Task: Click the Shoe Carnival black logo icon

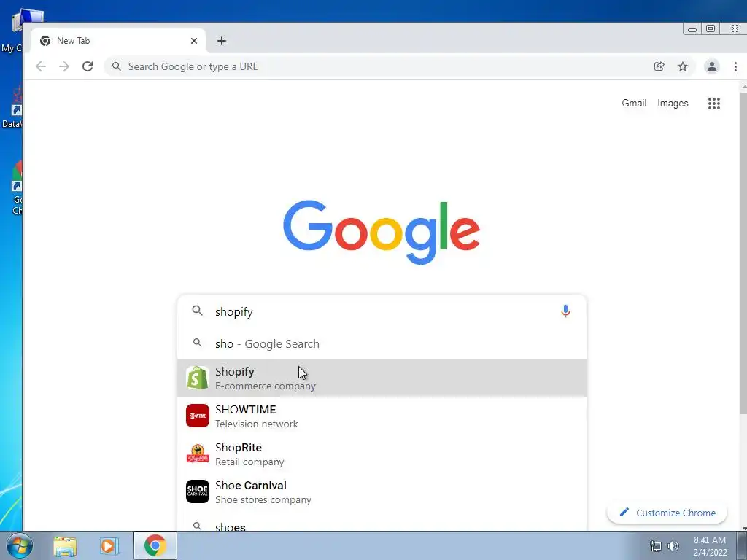Action: (x=197, y=491)
